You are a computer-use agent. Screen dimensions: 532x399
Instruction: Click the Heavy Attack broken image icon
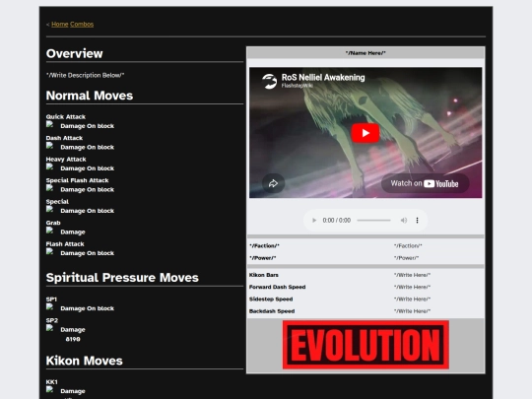coord(50,166)
